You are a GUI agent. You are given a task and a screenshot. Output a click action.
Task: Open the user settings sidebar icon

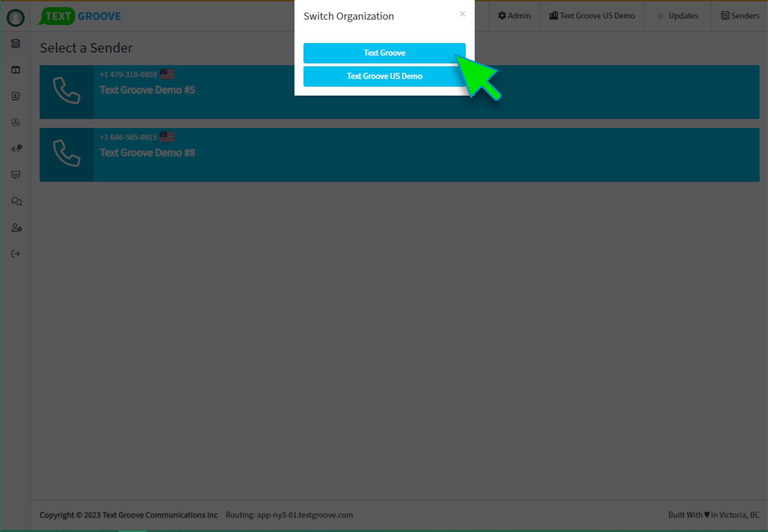click(16, 228)
